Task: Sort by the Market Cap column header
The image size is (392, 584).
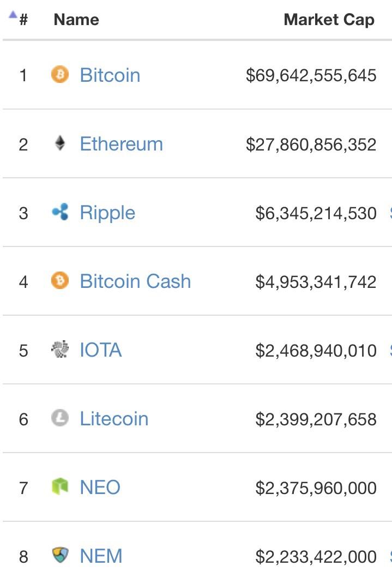Action: (x=328, y=19)
